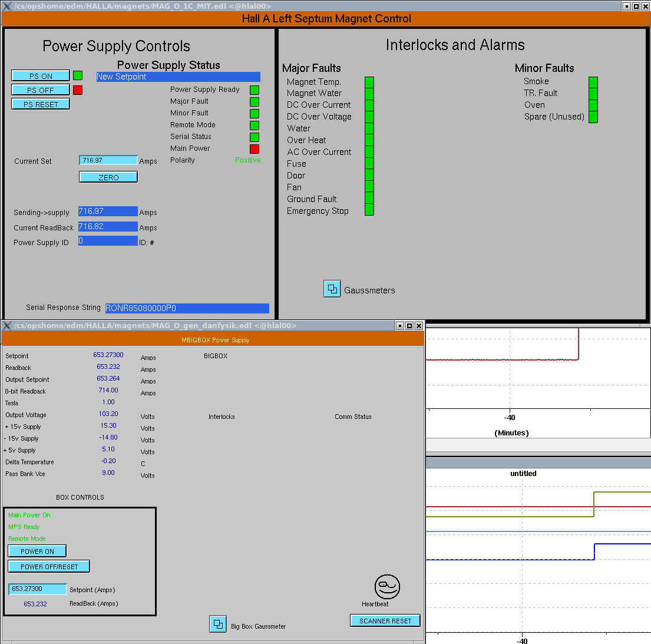This screenshot has width=651, height=644.
Task: Click the Positive polarity text
Action: [248, 160]
